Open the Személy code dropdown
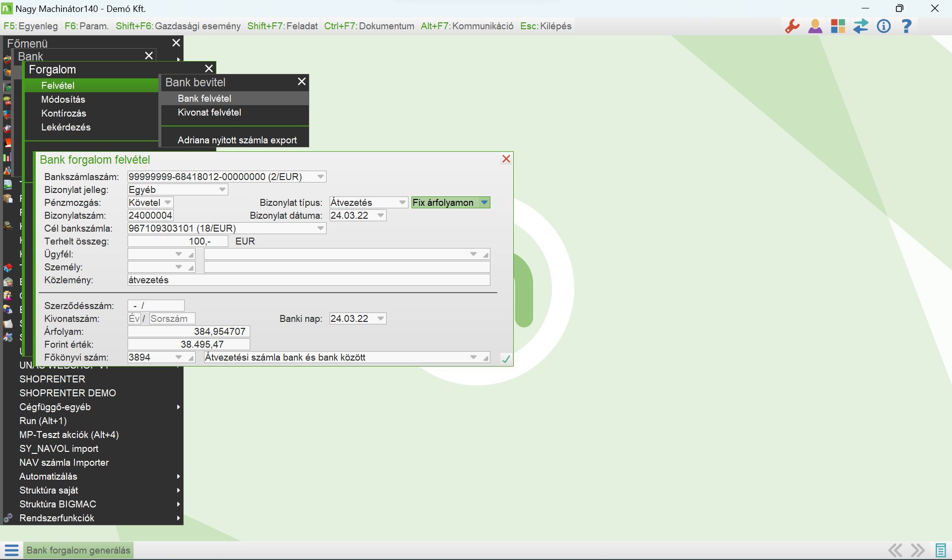 pyautogui.click(x=179, y=267)
